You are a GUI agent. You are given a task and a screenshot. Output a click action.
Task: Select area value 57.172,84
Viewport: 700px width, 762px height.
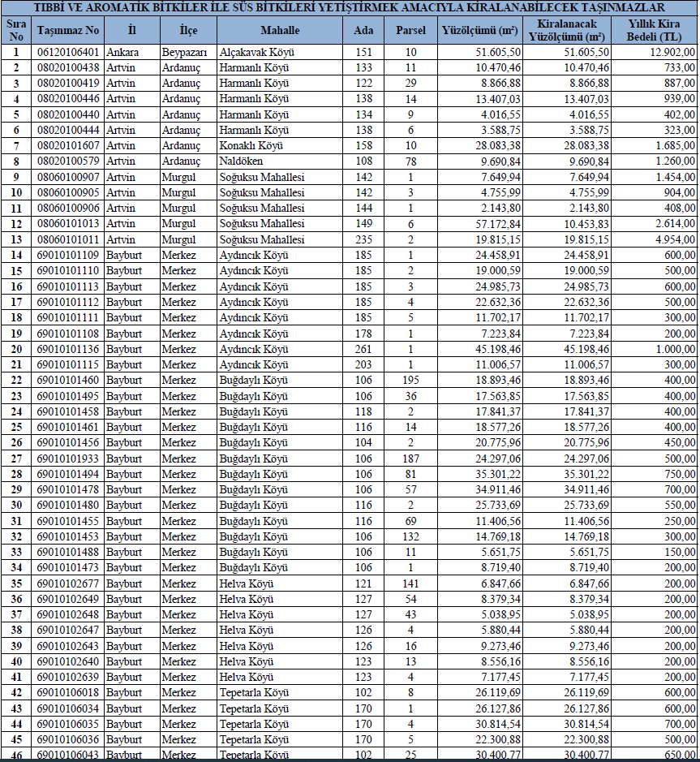click(480, 223)
